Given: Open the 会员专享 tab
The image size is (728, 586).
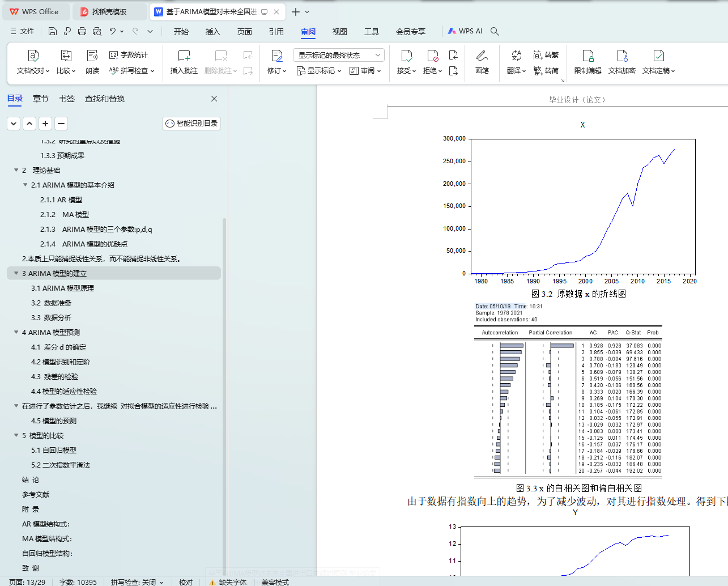Looking at the screenshot, I should 411,32.
